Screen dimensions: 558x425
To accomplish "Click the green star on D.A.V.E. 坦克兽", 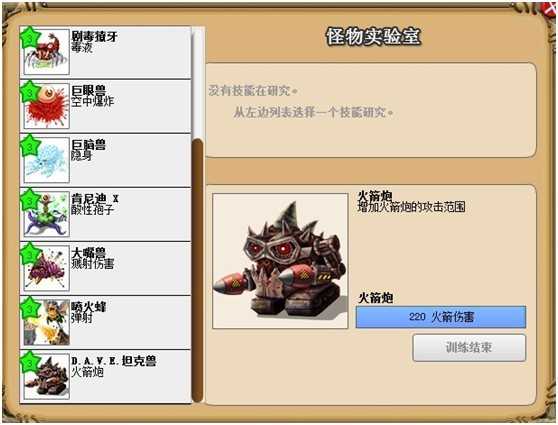I will (30, 362).
